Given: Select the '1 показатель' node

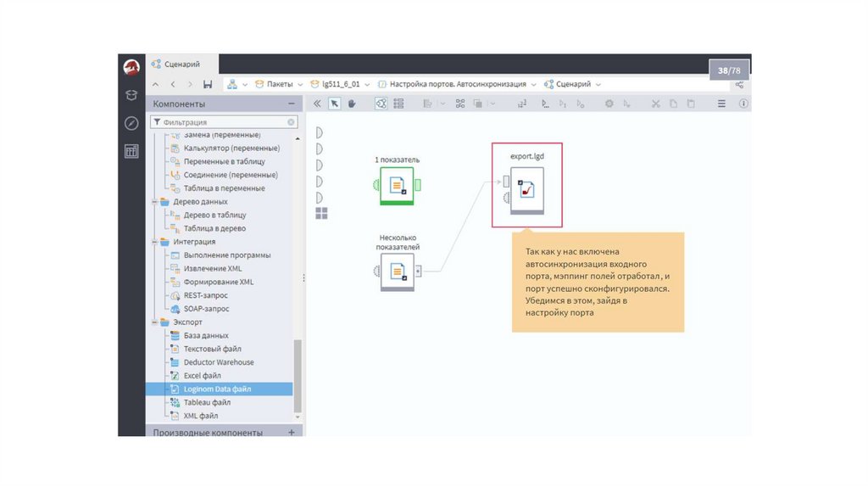Looking at the screenshot, I should coord(397,185).
